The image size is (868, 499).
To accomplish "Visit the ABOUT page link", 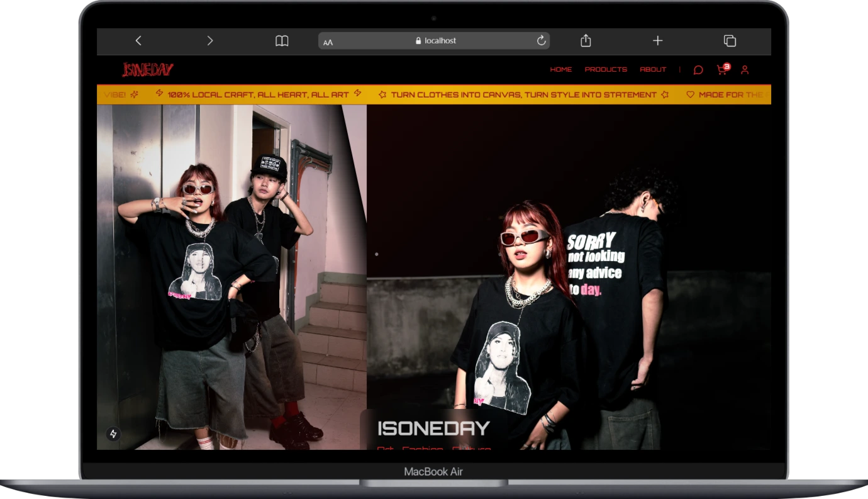I will click(x=653, y=69).
